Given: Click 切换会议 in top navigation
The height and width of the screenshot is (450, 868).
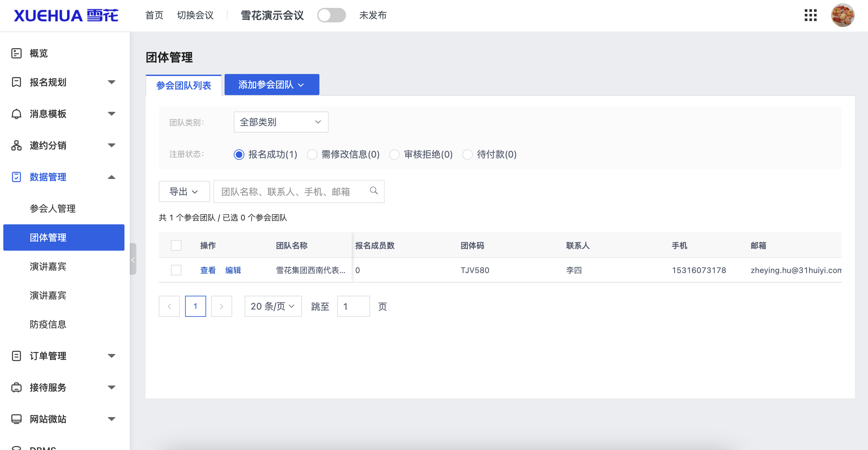Looking at the screenshot, I should click(x=196, y=15).
